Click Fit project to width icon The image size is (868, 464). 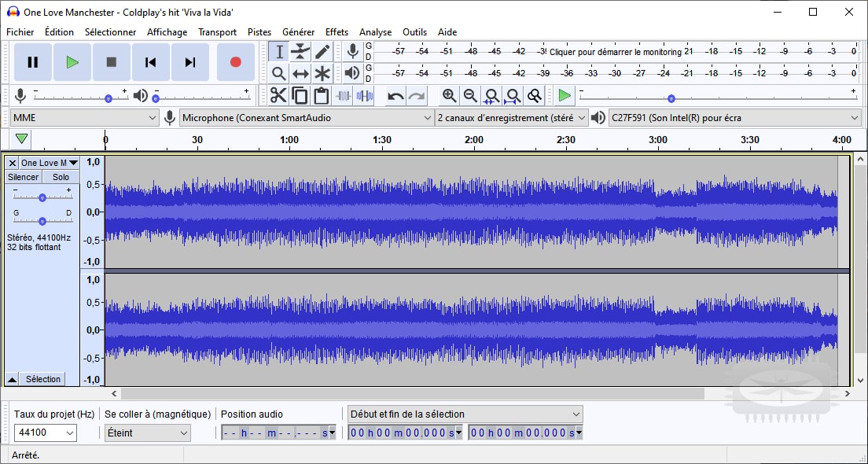tap(513, 96)
